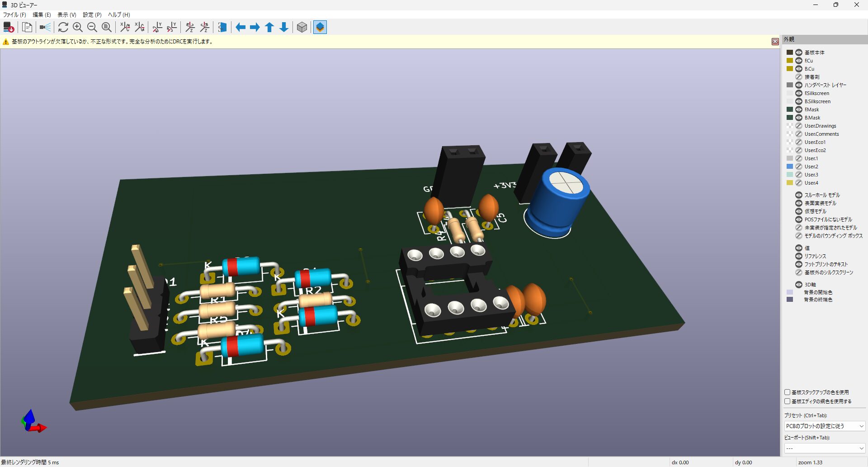868x467 pixels.
Task: Click the zoom out magnifier icon
Action: point(92,27)
